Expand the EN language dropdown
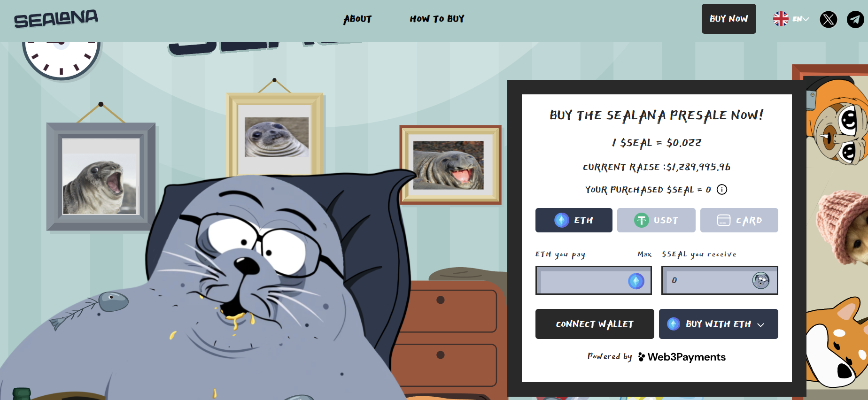 (800, 19)
